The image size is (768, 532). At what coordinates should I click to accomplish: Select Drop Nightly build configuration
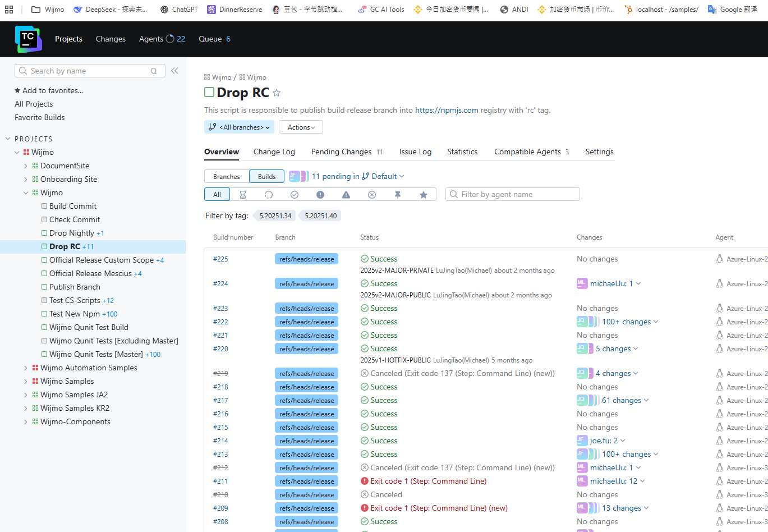(x=72, y=233)
